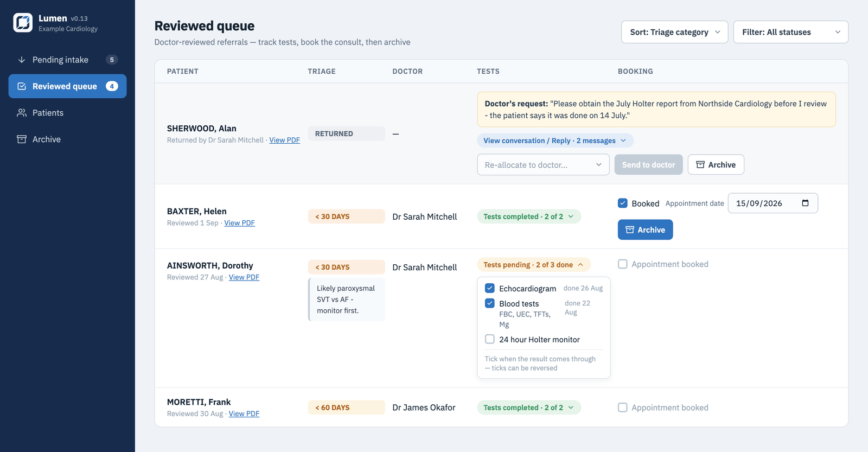Image resolution: width=868 pixels, height=452 pixels.
Task: Click Ainsworth's < 30 DAYS triage badge
Action: [347, 267]
